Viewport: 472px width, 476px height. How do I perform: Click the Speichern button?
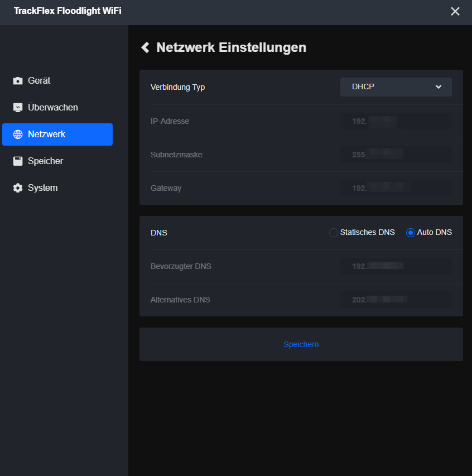pos(301,344)
